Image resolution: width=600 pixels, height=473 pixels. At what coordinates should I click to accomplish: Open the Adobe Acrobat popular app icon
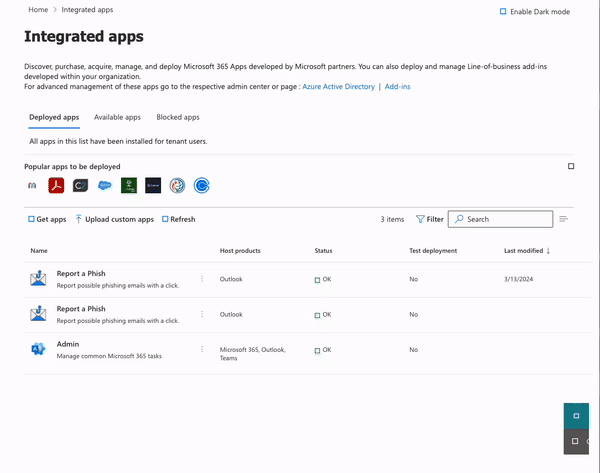click(x=56, y=186)
